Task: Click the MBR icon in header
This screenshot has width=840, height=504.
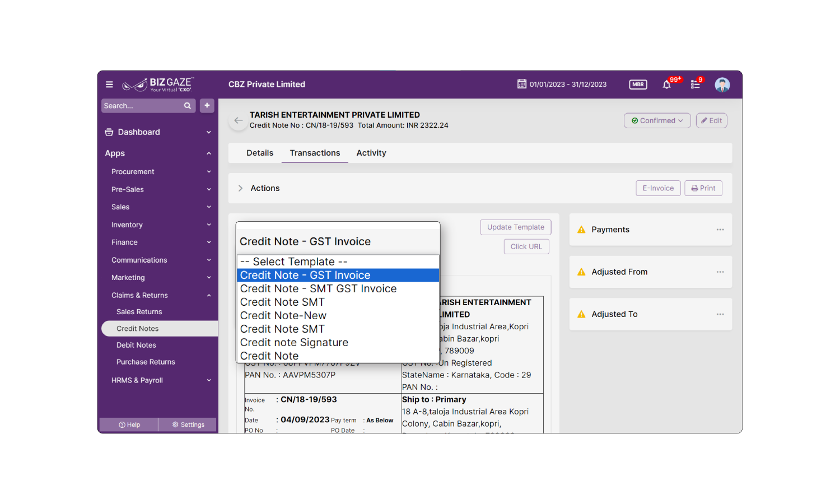Action: (638, 85)
